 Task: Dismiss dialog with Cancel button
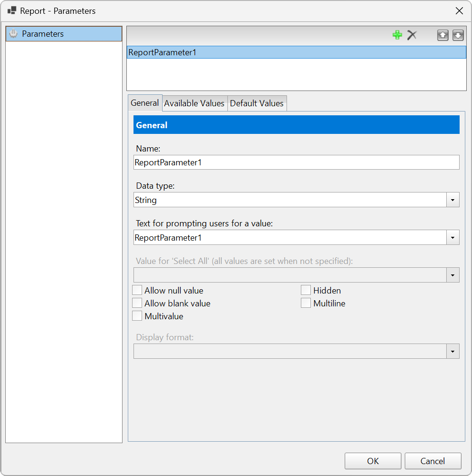pyautogui.click(x=433, y=461)
